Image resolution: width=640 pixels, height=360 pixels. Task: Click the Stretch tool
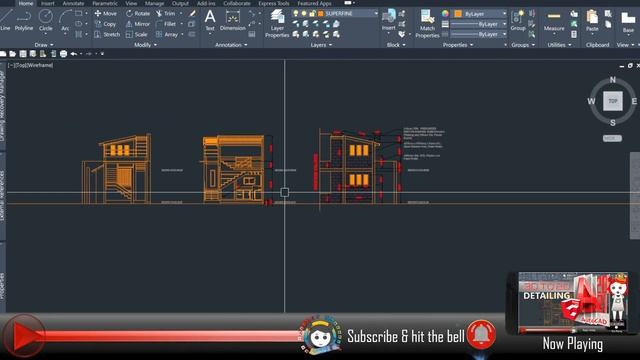click(107, 35)
